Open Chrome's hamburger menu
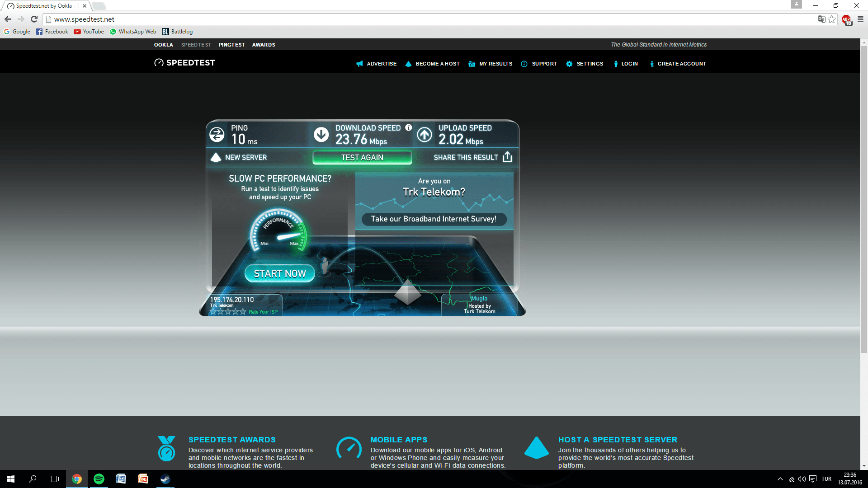 coord(860,19)
